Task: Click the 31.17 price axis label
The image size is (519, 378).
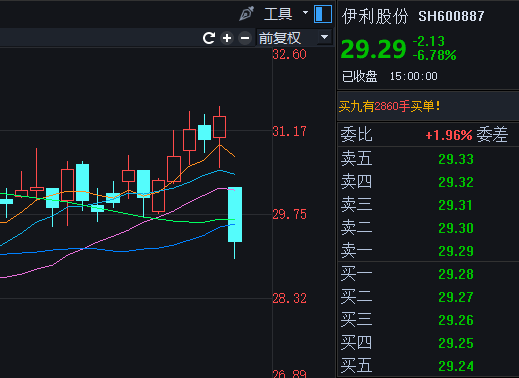Action: coord(289,131)
